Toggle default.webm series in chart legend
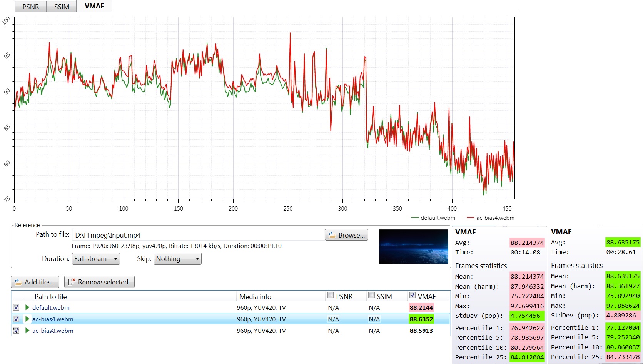This screenshot has height=364, width=643. pos(433,218)
